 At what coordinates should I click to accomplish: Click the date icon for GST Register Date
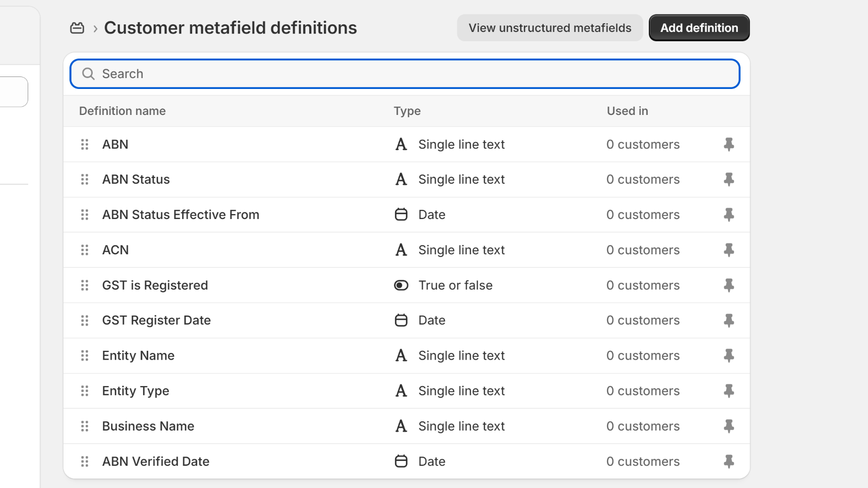[x=401, y=320]
